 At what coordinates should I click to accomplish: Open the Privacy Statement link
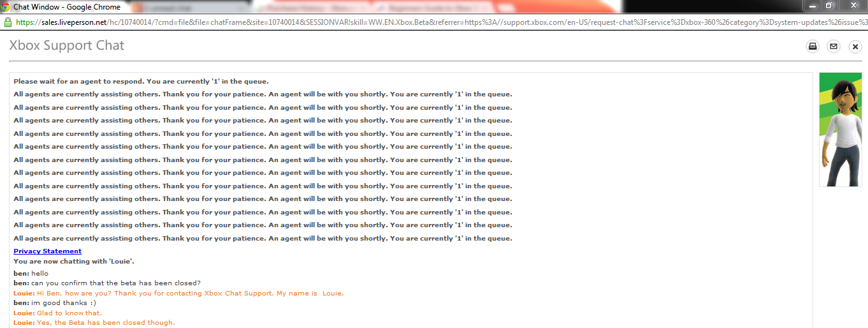click(48, 251)
